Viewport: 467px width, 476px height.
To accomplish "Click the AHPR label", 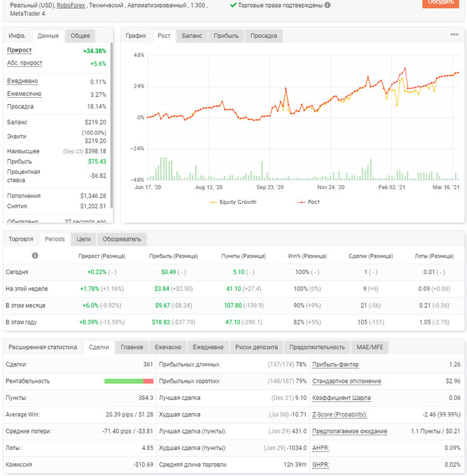I will 320,448.
